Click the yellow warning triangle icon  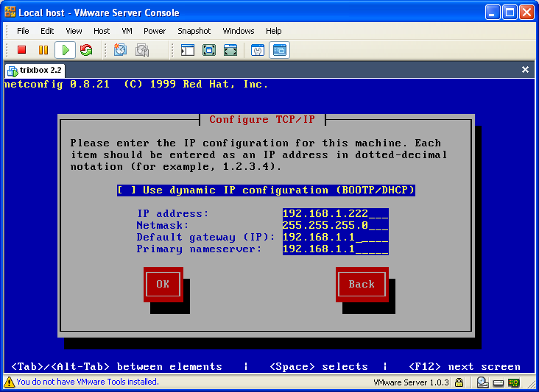9,382
